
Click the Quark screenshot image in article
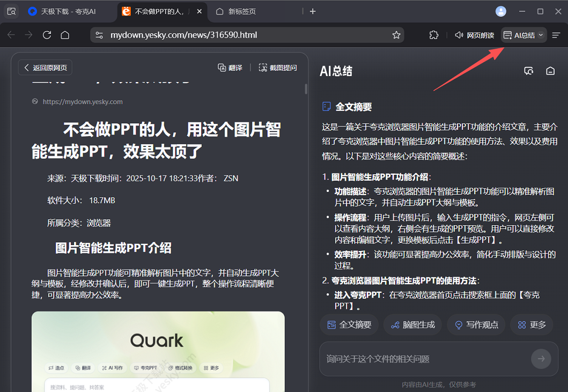click(x=158, y=351)
